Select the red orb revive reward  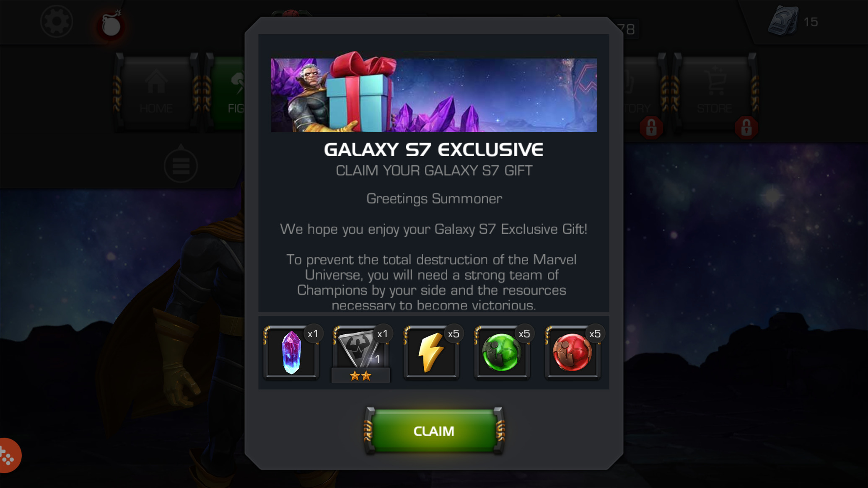coord(573,352)
